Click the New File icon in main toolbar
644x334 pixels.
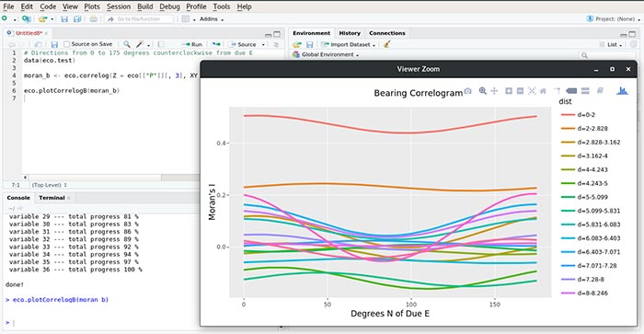(x=5, y=19)
